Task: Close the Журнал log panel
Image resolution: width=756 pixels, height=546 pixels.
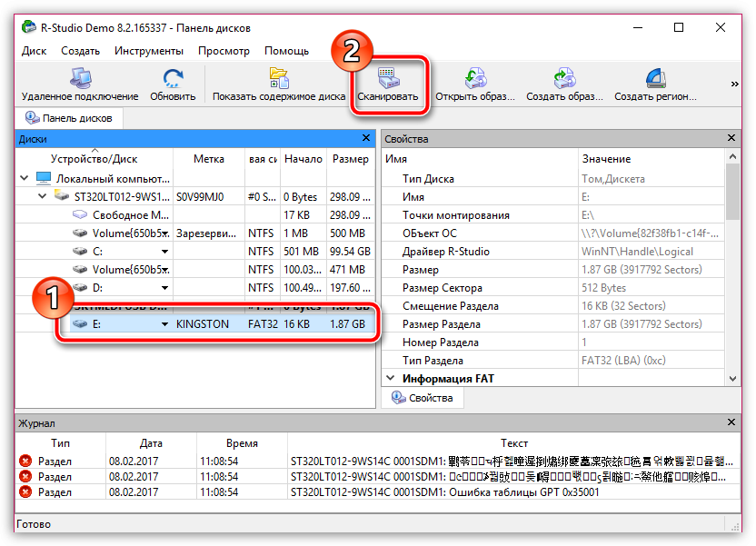Action: point(731,422)
